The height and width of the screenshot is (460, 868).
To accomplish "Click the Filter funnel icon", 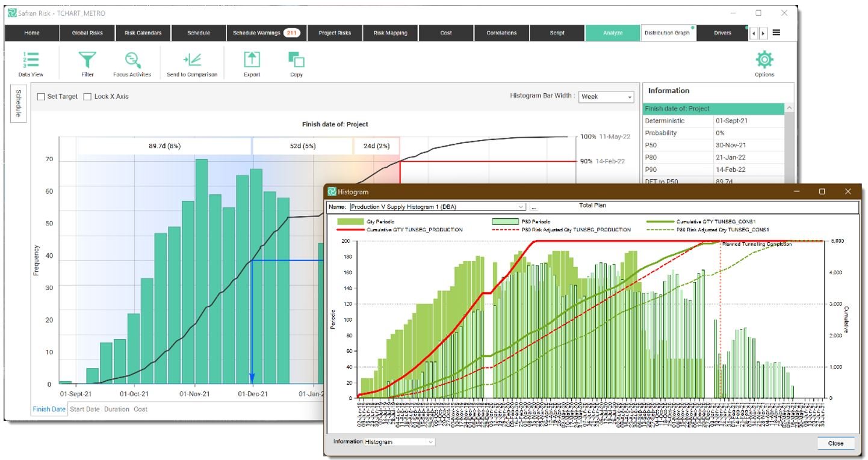I will point(87,60).
